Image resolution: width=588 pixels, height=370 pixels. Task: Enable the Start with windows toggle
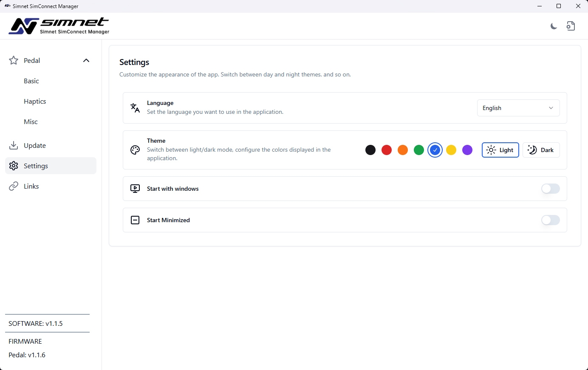pos(550,189)
